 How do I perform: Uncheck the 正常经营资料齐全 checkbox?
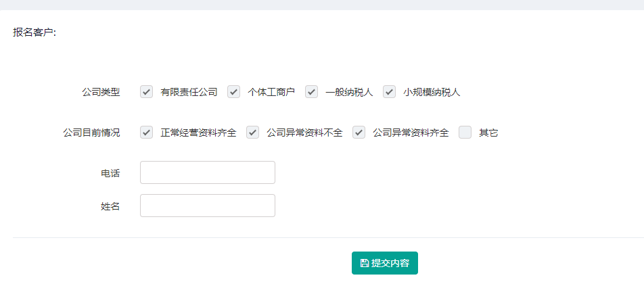tap(146, 133)
